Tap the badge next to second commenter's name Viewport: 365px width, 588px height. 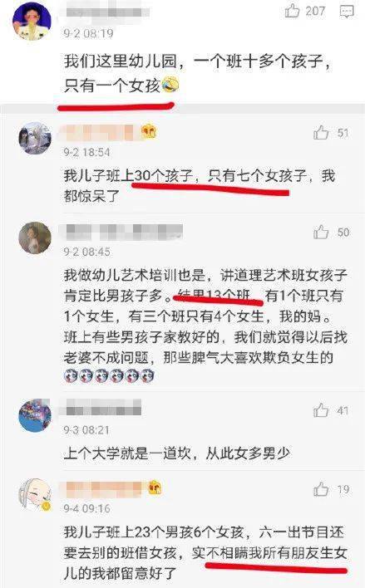tap(149, 131)
